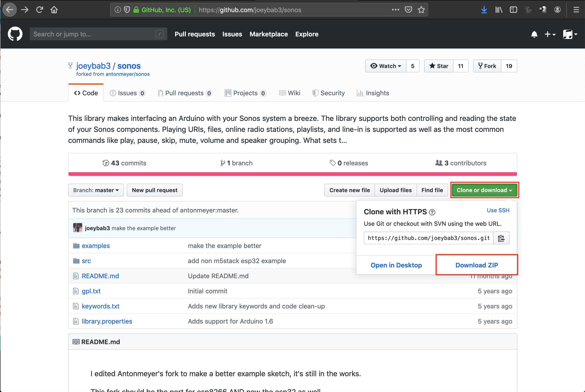This screenshot has height=392, width=585.
Task: Open the browser downloads arrow
Action: coord(484,10)
